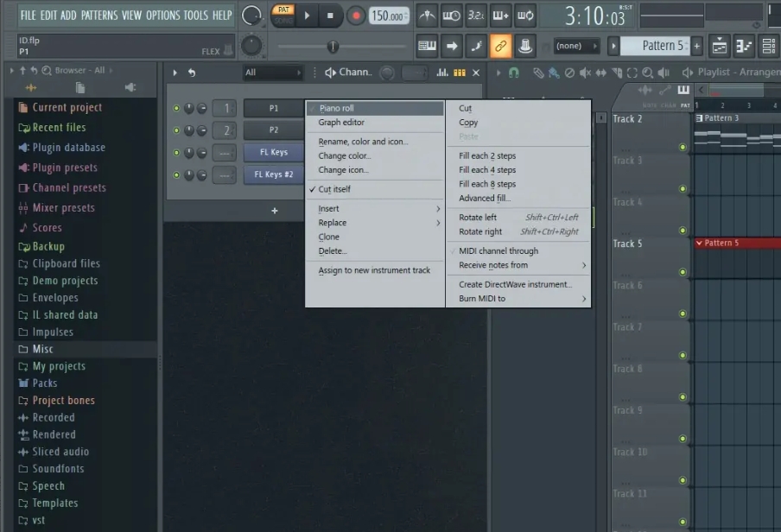Screen dimensions: 781x532
Task: Select the snap magnet icon above the playlist
Action: (x=512, y=72)
